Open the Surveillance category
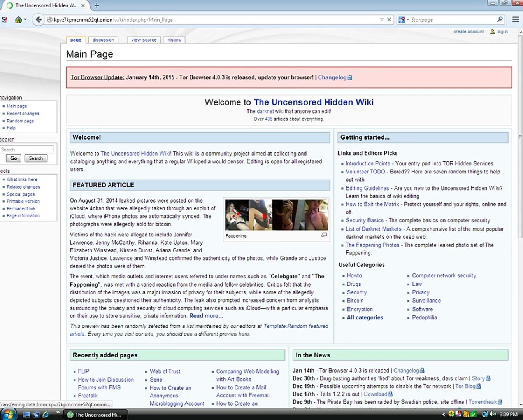This screenshot has height=420, width=523. (426, 301)
